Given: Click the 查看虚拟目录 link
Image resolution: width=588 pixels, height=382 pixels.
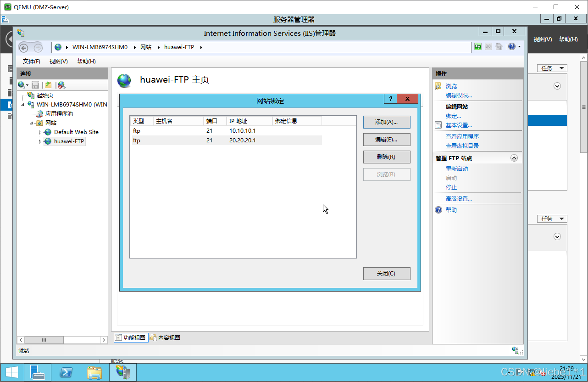Looking at the screenshot, I should [462, 146].
